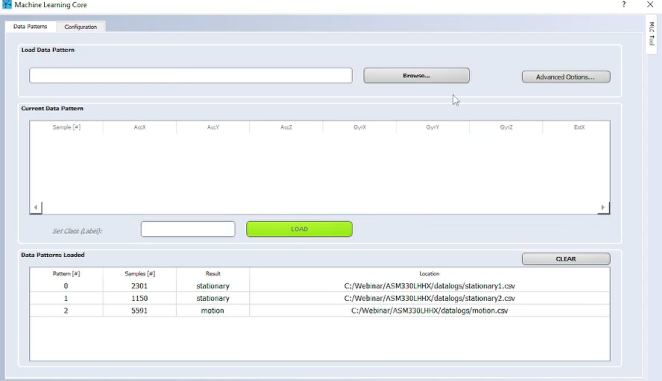Click the green LOAD button
Viewport: 662px width, 381px height.
pos(299,229)
